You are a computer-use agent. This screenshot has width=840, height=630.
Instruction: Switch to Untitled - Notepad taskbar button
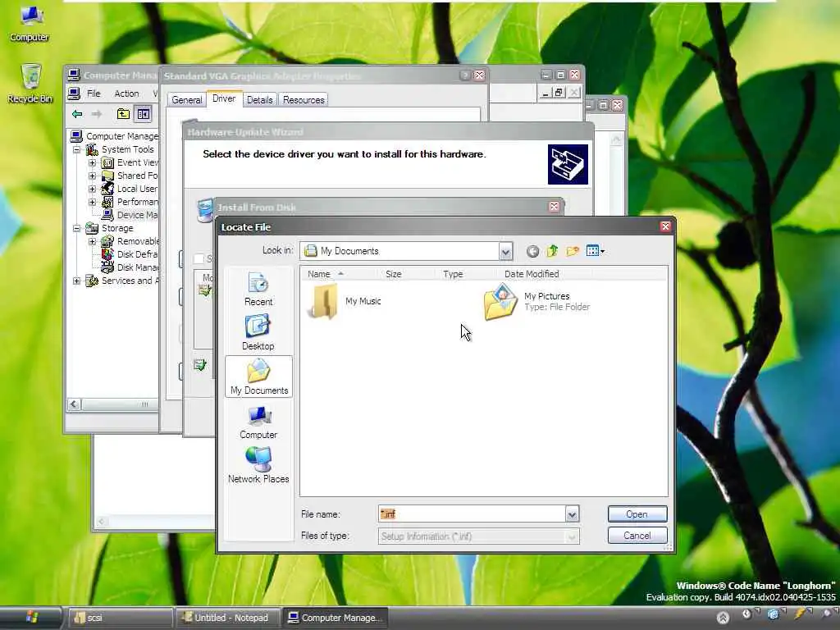point(229,618)
